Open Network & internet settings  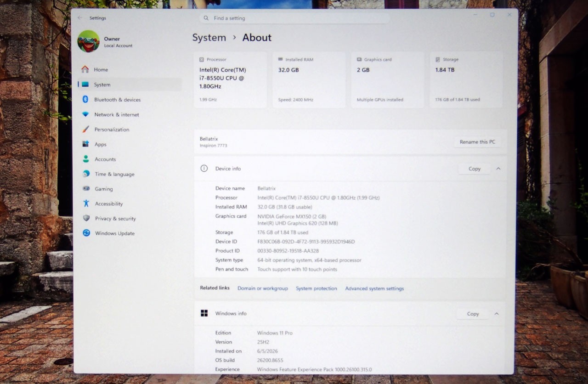coord(130,114)
